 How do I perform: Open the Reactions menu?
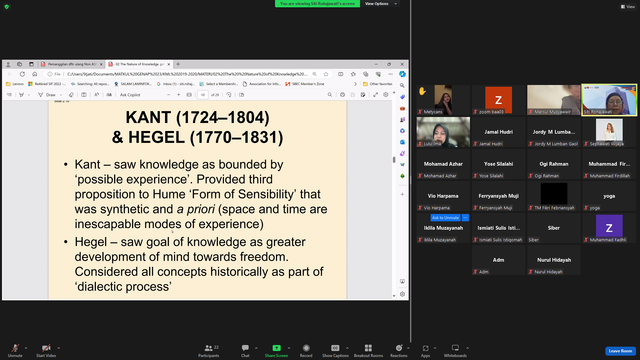click(x=398, y=350)
